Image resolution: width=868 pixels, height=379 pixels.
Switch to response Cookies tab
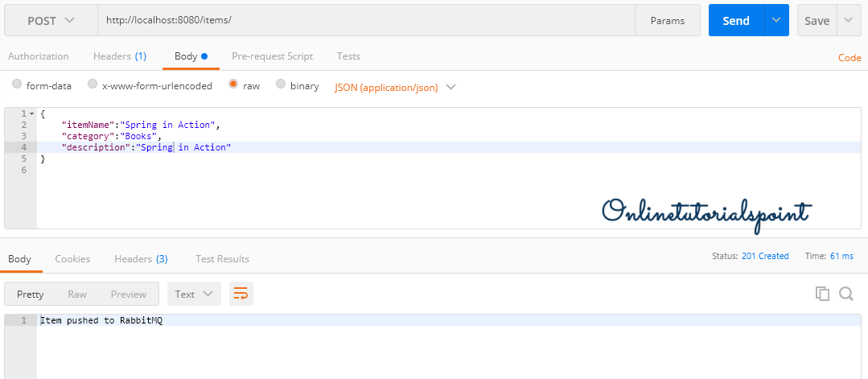coord(72,258)
